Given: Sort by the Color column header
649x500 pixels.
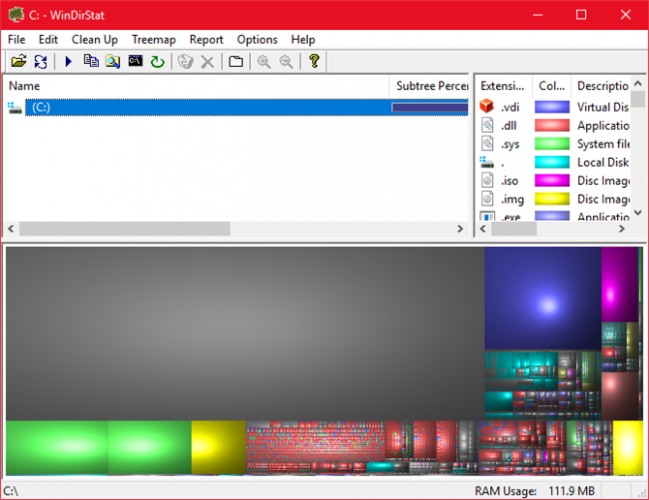Looking at the screenshot, I should pos(552,86).
